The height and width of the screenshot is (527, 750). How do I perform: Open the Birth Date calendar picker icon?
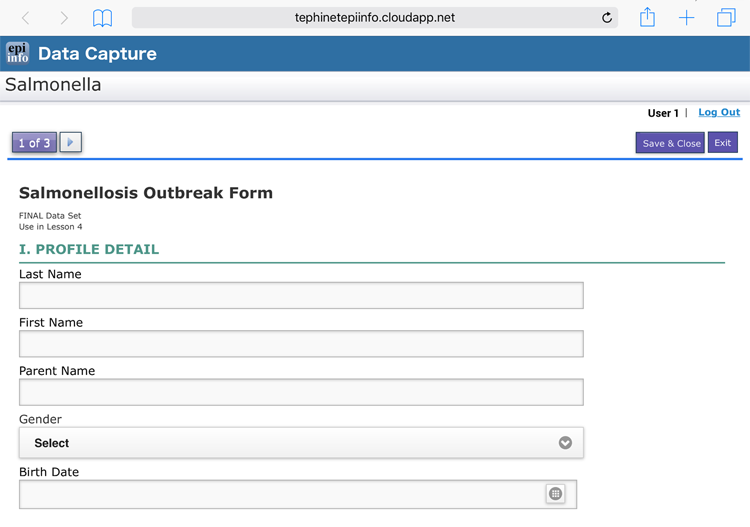(x=555, y=493)
